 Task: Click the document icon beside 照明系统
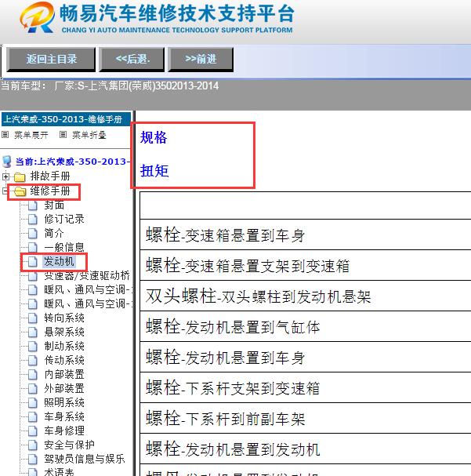click(32, 403)
